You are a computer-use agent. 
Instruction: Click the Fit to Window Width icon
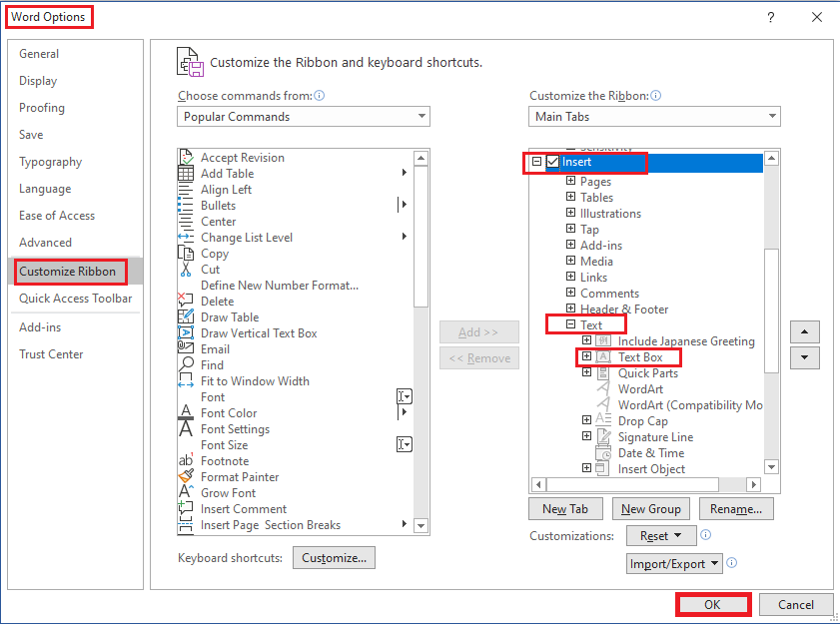tap(186, 380)
